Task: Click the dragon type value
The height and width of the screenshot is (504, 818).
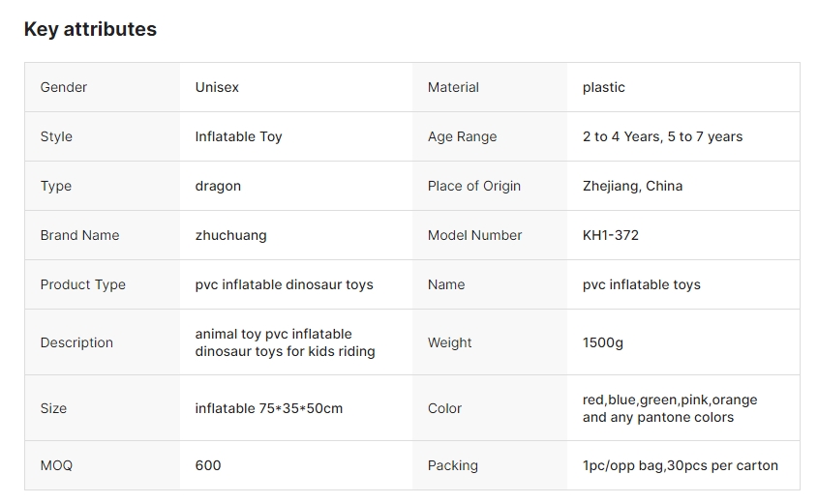Action: click(218, 186)
